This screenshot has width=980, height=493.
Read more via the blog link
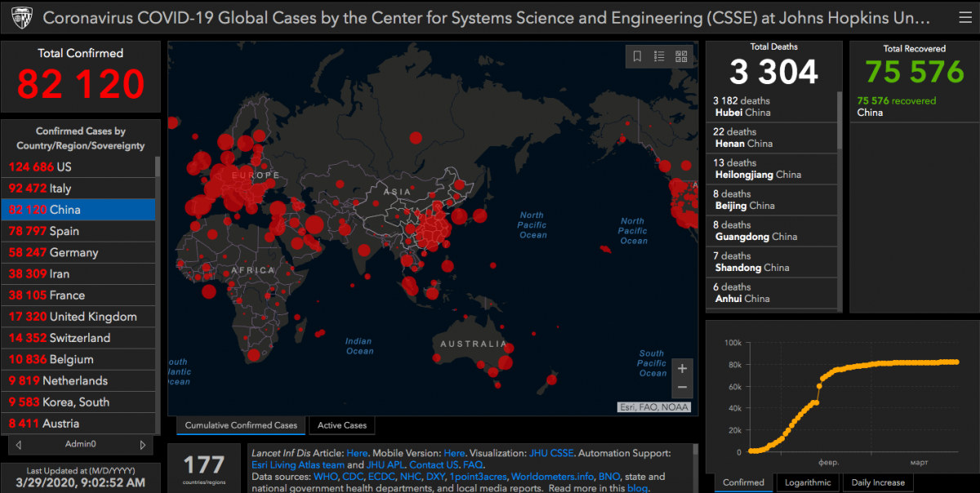[x=637, y=488]
